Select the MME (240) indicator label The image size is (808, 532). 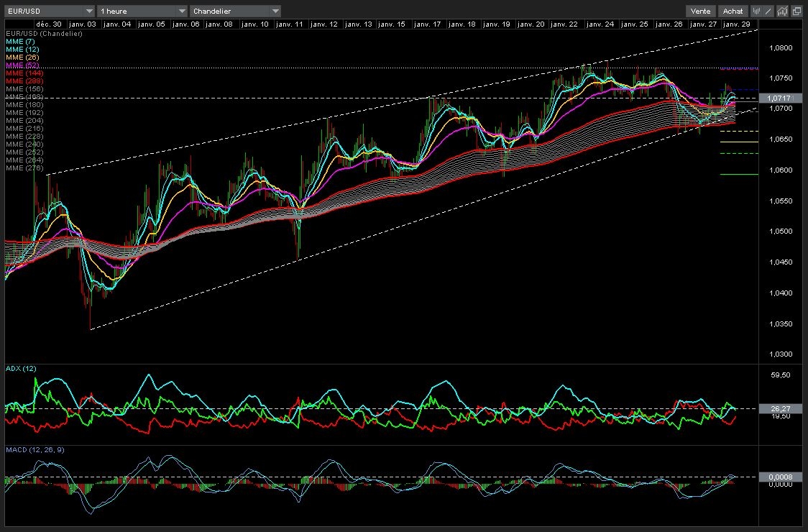(x=24, y=145)
